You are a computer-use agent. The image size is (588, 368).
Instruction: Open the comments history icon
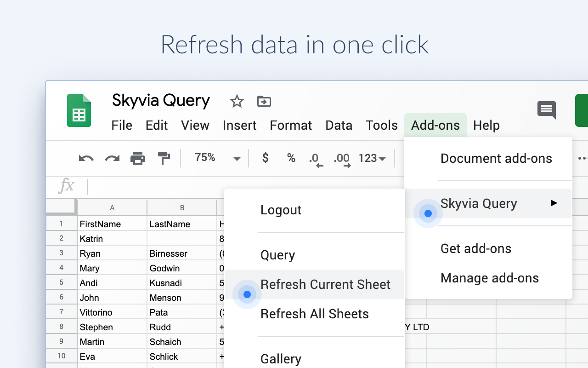(x=546, y=110)
